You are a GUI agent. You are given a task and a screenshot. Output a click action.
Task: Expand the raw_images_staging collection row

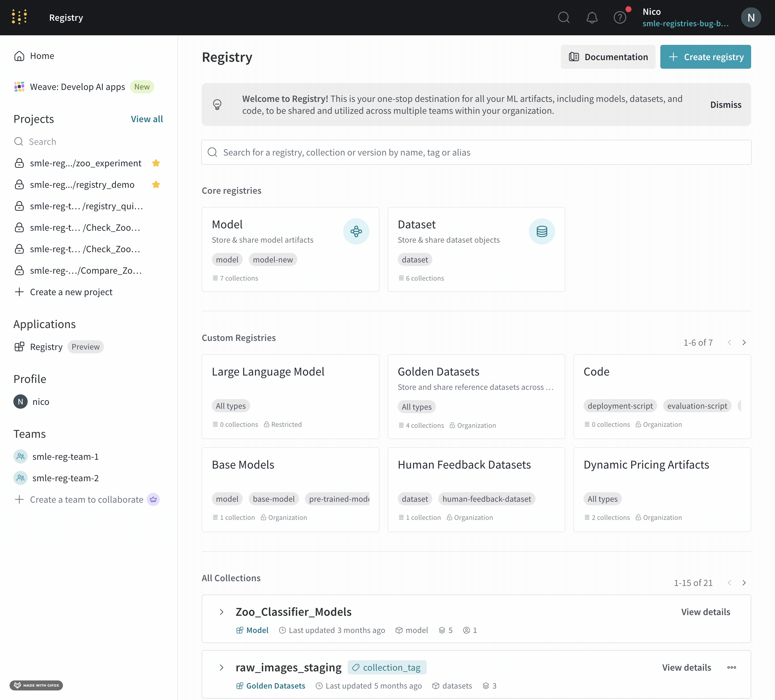pyautogui.click(x=221, y=668)
